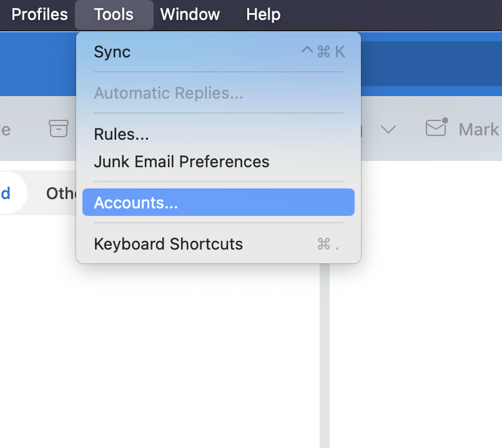
Task: Open the Help menu
Action: point(263,14)
